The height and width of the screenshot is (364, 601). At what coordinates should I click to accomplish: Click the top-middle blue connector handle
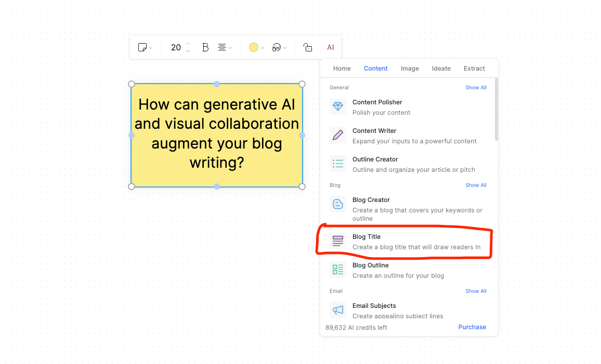tap(217, 84)
